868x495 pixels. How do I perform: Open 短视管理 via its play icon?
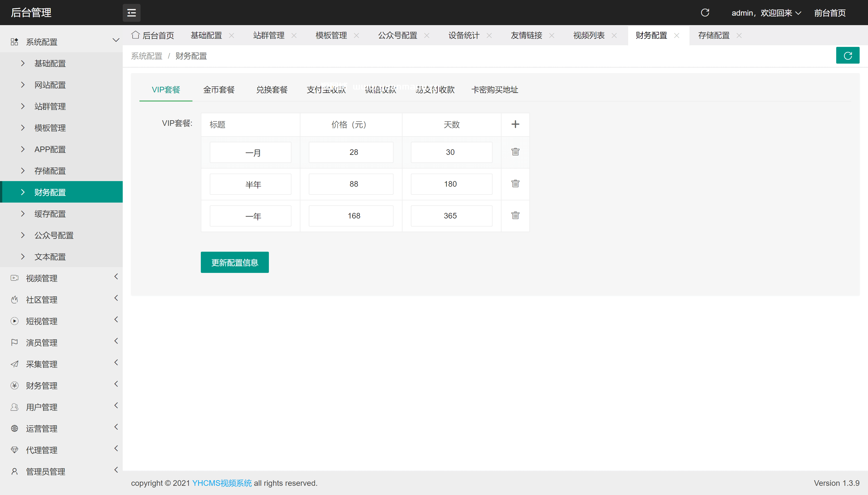click(x=14, y=321)
